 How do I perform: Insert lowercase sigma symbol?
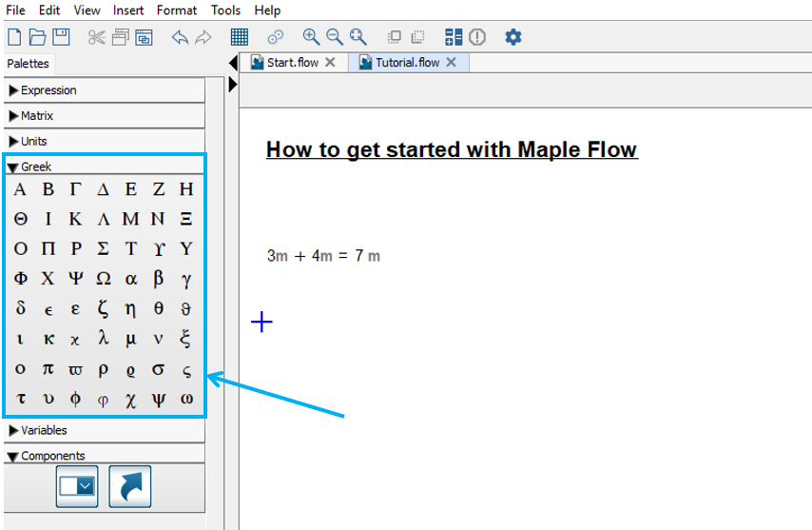pos(159,369)
